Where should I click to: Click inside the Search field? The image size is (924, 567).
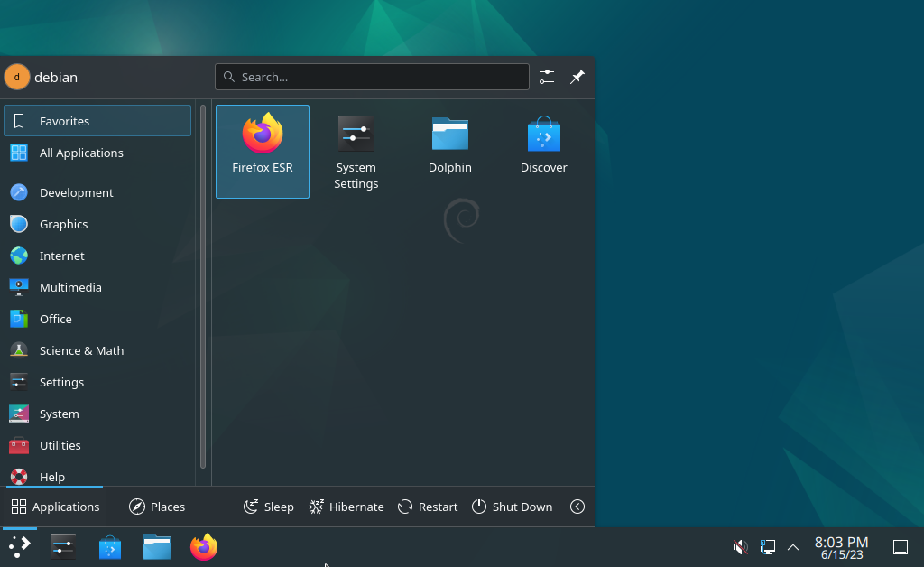tap(372, 77)
